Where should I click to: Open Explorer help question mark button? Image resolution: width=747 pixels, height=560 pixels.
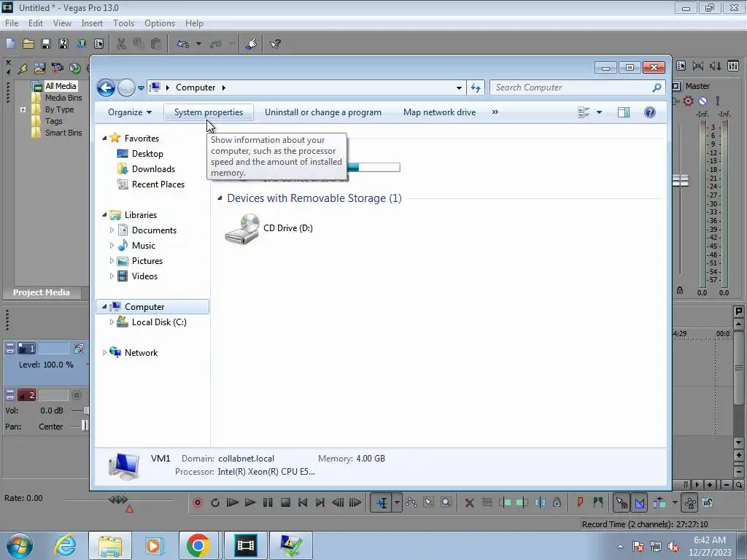tap(649, 112)
